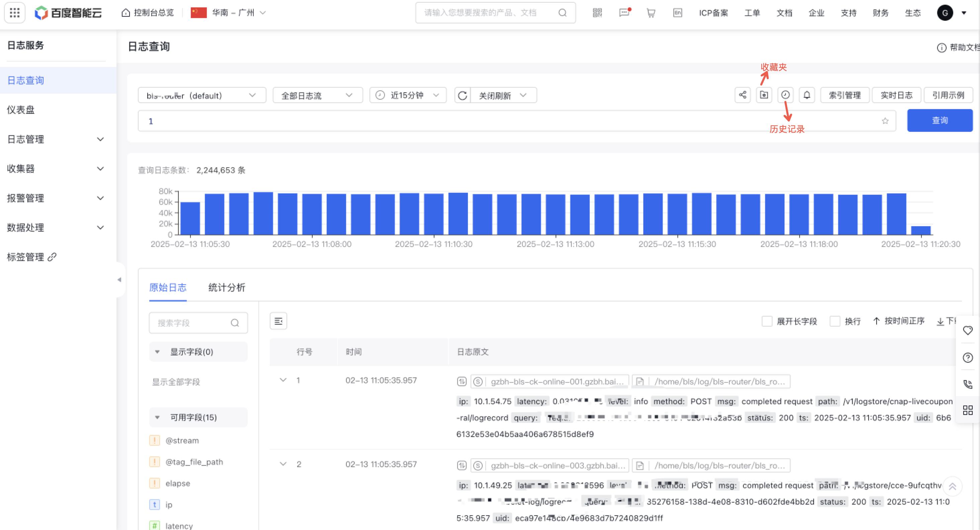Click the help docs info icon

click(x=942, y=48)
